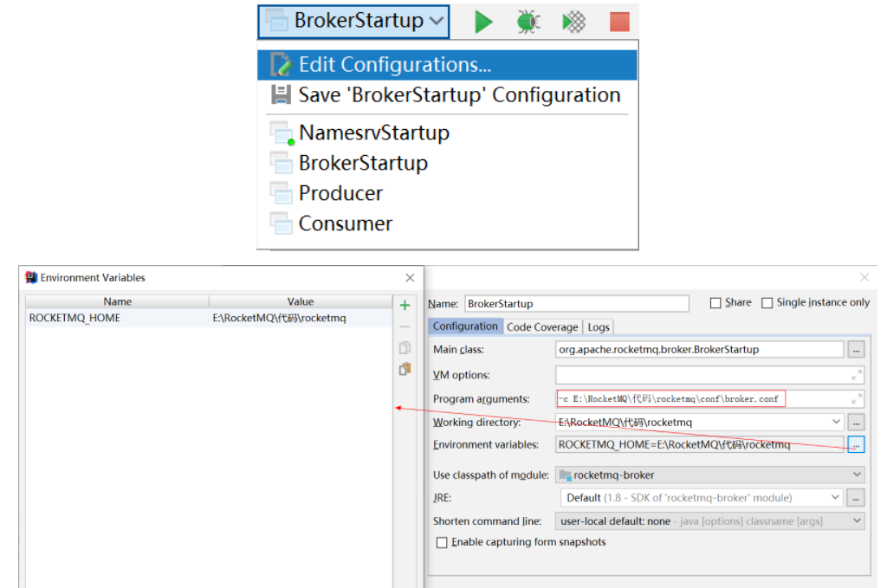Screen dimensions: 887x588
Task: Add environment variable with green plus icon
Action: tap(405, 306)
